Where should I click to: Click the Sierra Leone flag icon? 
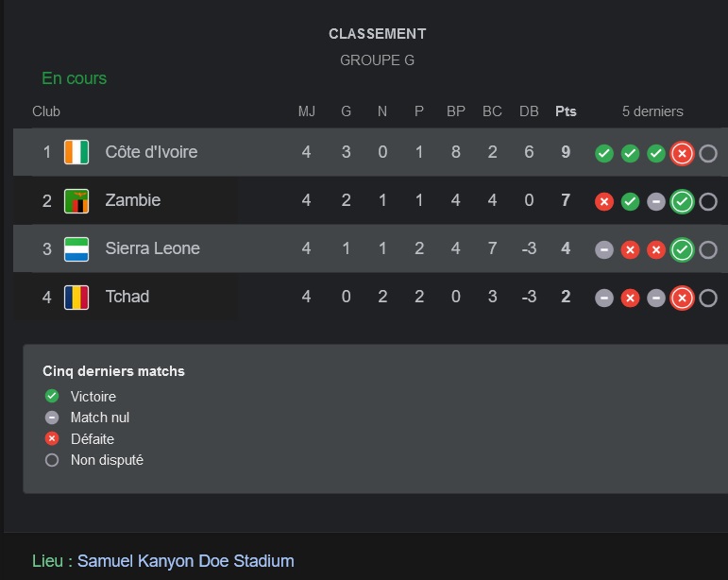coord(76,249)
